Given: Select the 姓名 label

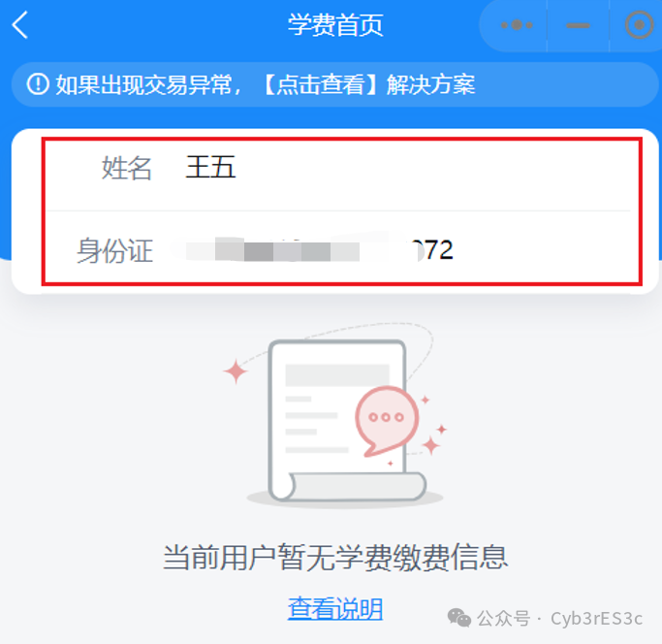Looking at the screenshot, I should coord(126,168).
